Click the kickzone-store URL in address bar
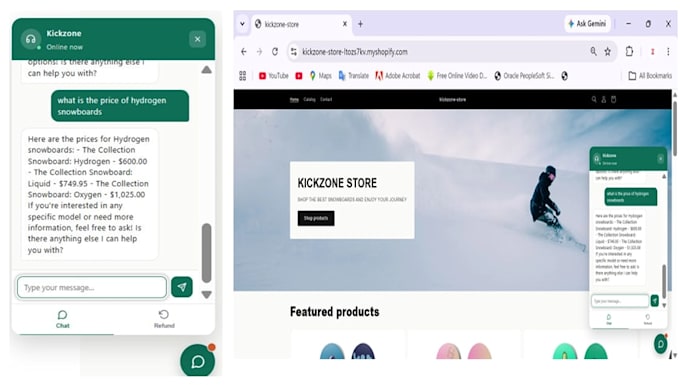The height and width of the screenshot is (385, 680). coord(355,52)
